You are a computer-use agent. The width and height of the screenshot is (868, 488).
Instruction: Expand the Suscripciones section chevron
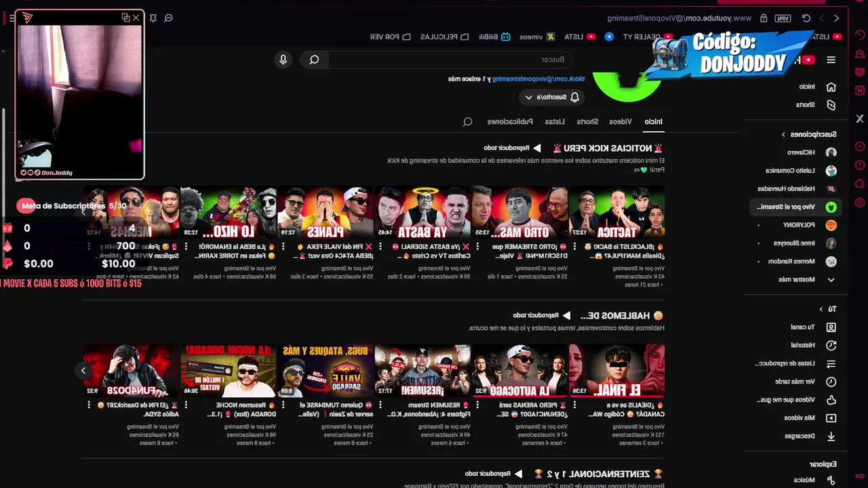click(x=783, y=134)
